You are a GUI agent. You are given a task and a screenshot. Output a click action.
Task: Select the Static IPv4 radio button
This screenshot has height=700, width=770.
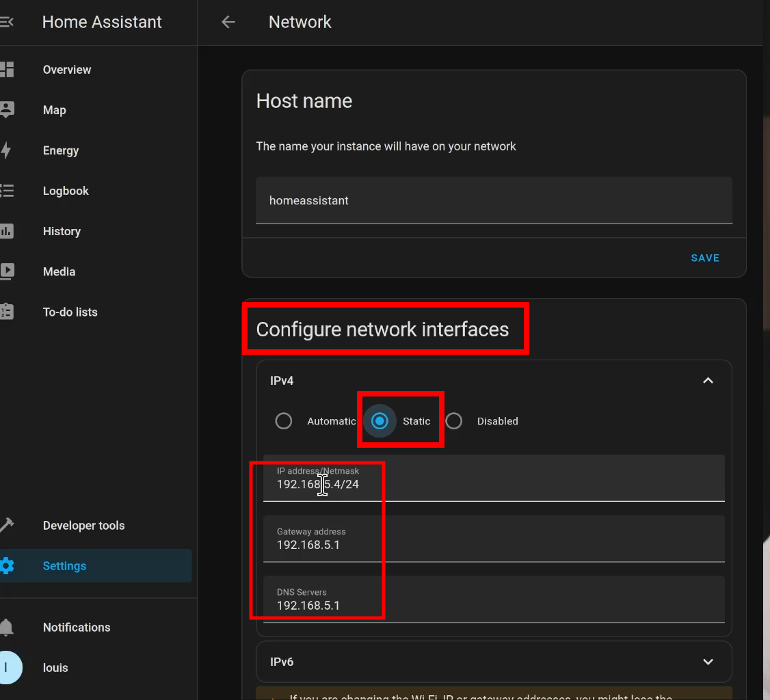[380, 421]
